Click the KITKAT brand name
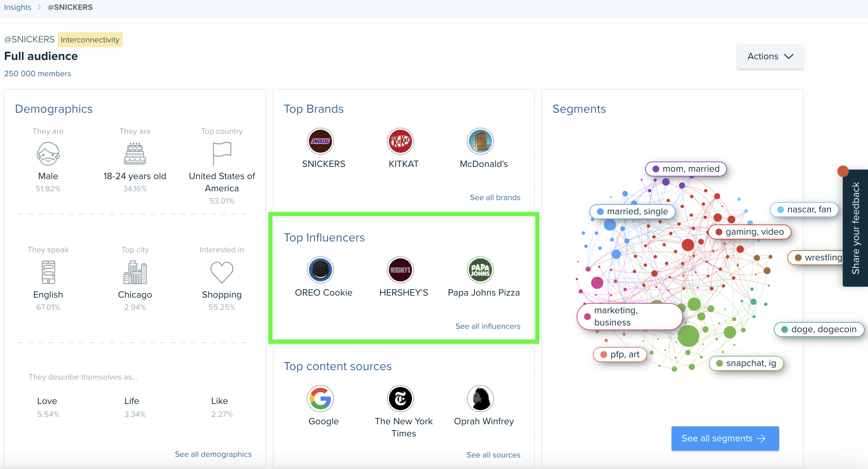Screen dimensions: 868x469 click(x=404, y=164)
